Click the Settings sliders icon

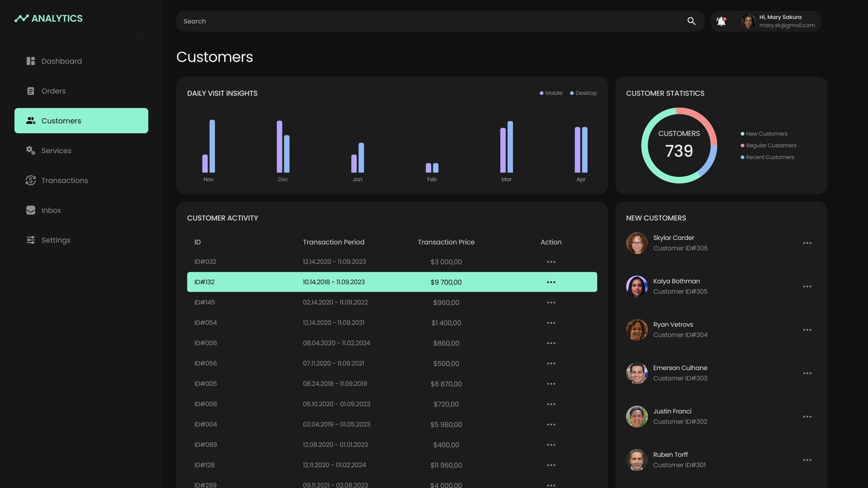point(31,240)
